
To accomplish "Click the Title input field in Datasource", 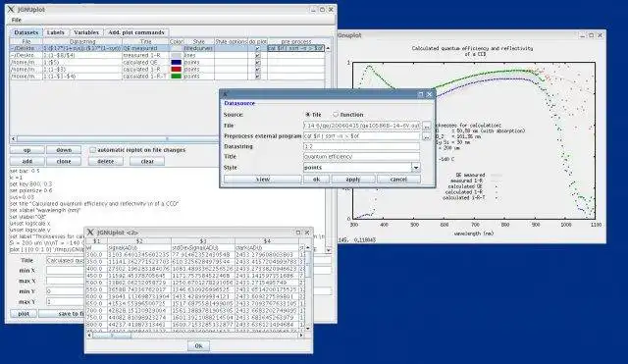I will (362, 157).
